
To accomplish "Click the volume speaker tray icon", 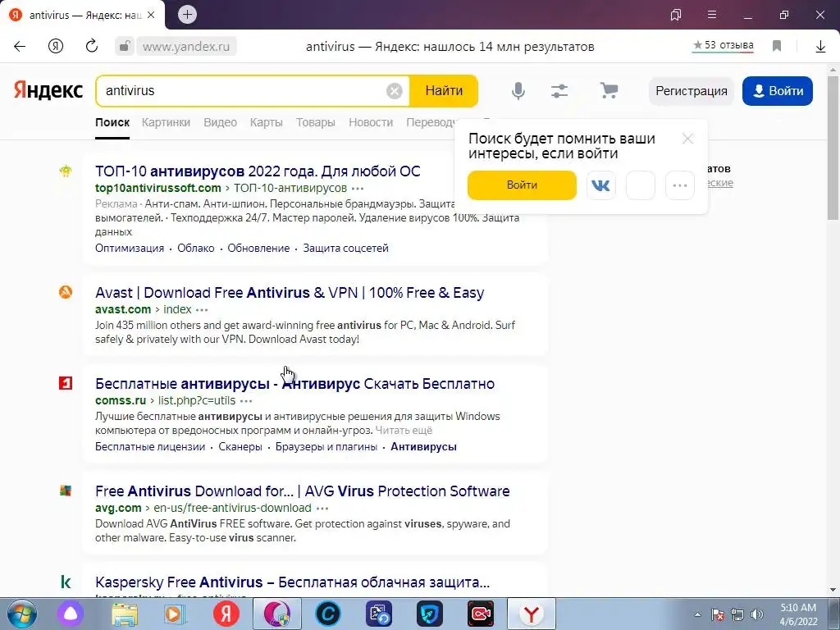I will tap(757, 614).
